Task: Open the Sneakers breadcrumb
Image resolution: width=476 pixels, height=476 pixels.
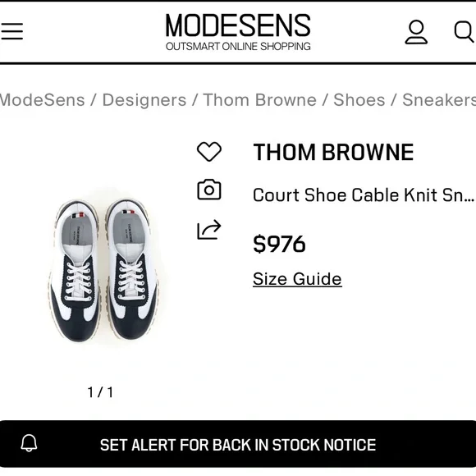Action: click(x=439, y=100)
